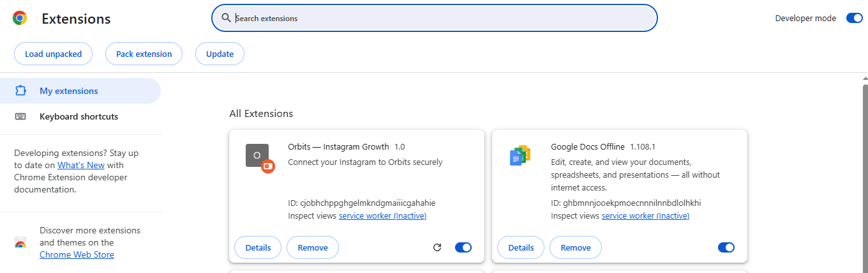Image resolution: width=868 pixels, height=273 pixels.
Task: Click the Chrome logo icon beside Extensions
Action: (x=20, y=19)
